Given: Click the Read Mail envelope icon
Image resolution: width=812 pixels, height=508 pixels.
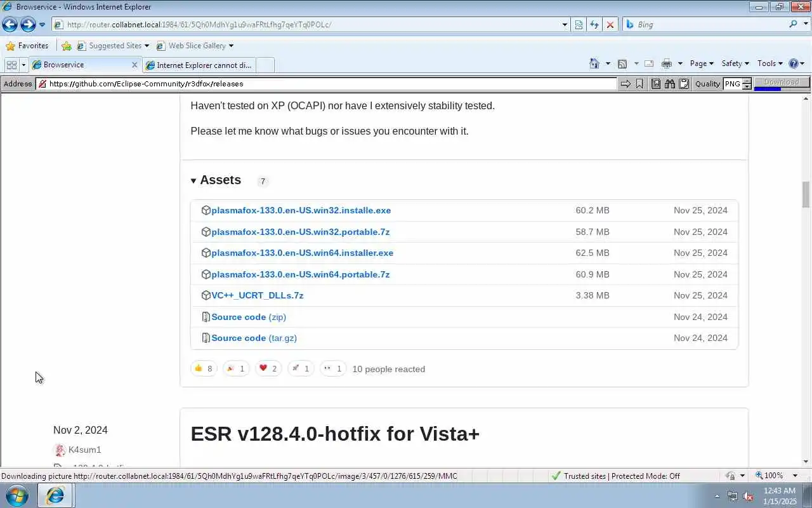Looking at the screenshot, I should click(649, 63).
